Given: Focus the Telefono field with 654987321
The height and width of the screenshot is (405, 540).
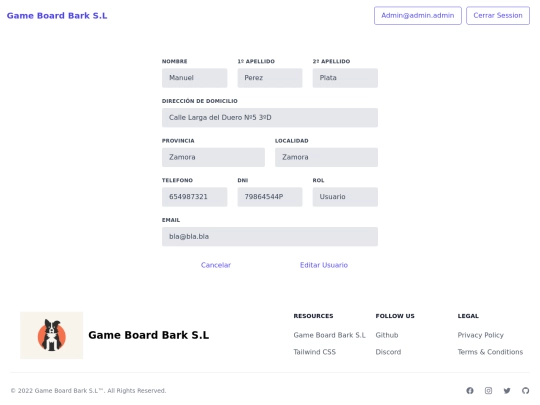Looking at the screenshot, I should [195, 197].
